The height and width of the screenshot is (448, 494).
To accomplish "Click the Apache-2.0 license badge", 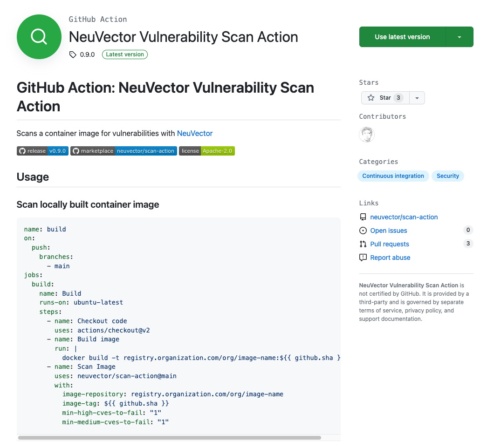I will [x=206, y=150].
